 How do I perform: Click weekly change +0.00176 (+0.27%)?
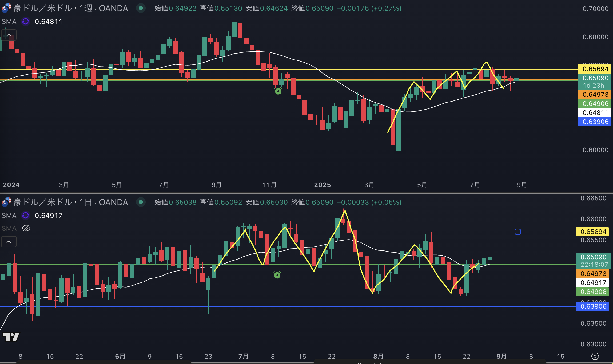tap(369, 8)
